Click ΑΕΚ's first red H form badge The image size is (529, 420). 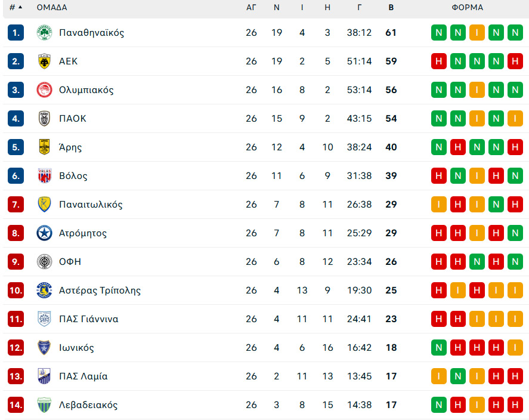point(439,61)
